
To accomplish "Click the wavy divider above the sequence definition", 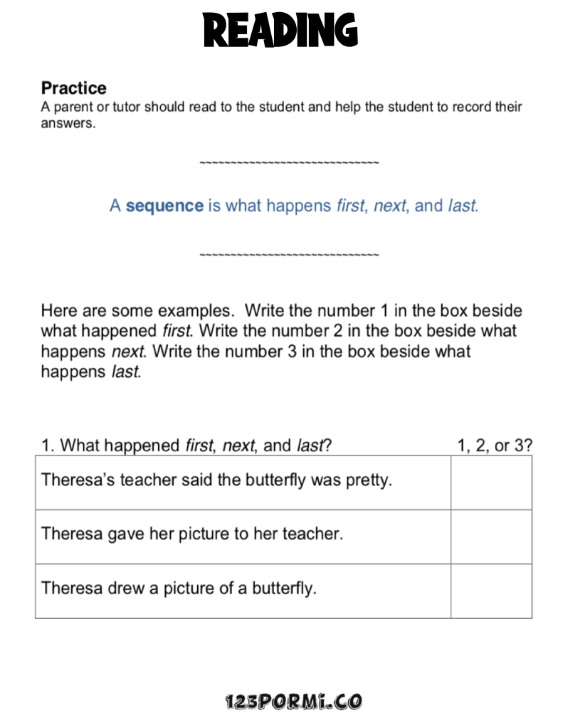I will coord(290,164).
